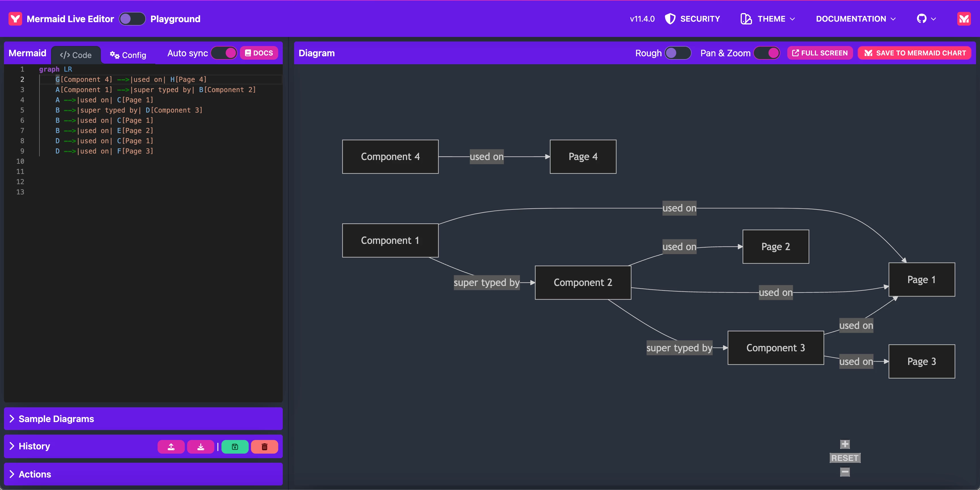
Task: Toggle the Playground switch
Action: click(132, 19)
